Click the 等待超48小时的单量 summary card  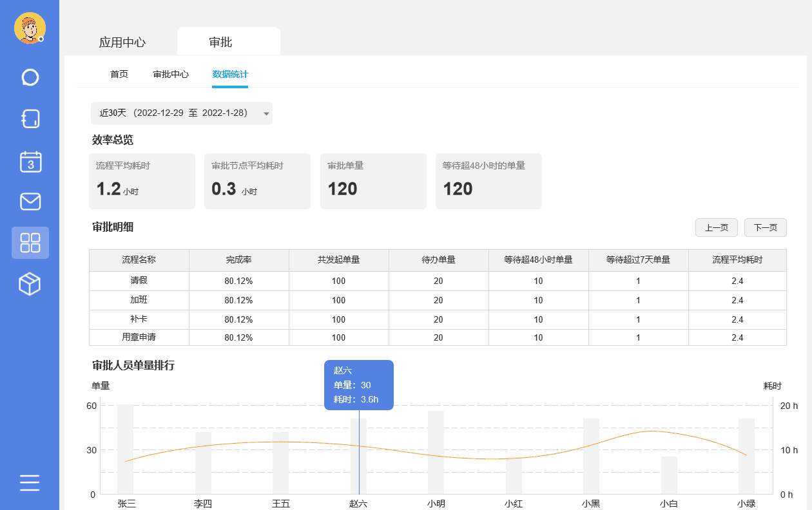coord(488,181)
